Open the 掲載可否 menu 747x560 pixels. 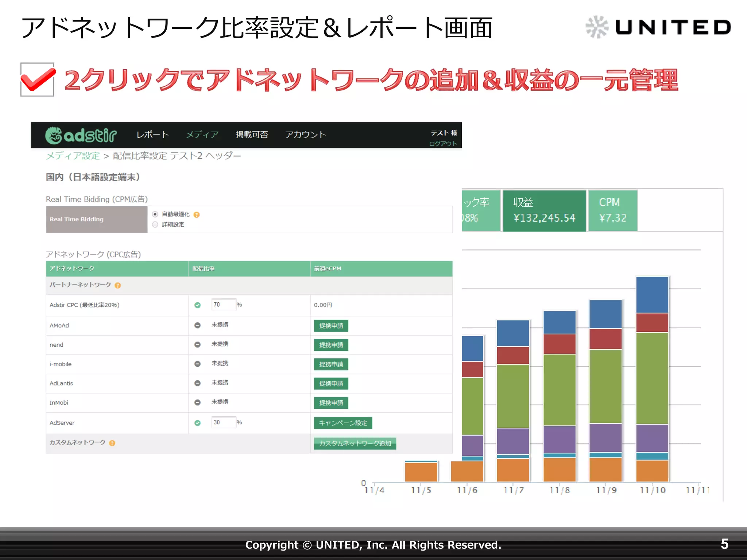click(x=252, y=135)
